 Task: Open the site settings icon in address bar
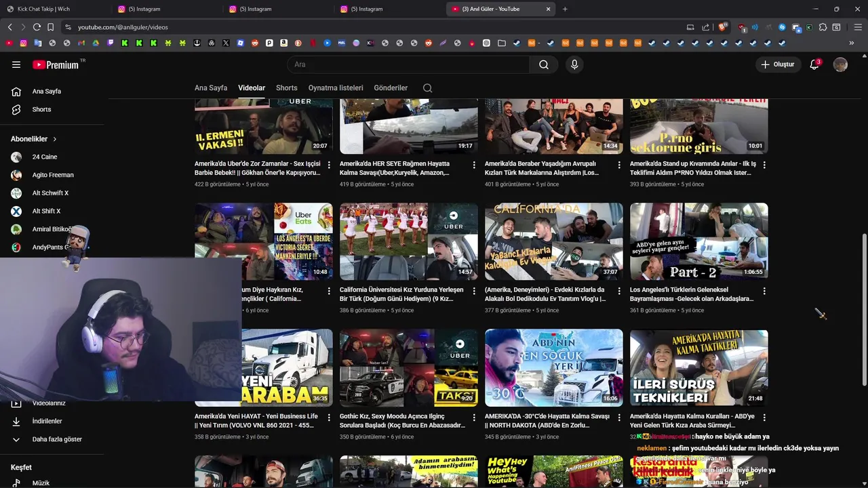click(x=67, y=27)
